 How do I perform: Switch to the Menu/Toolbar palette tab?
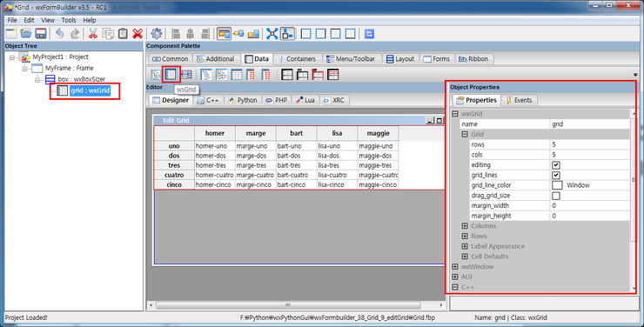pos(352,59)
